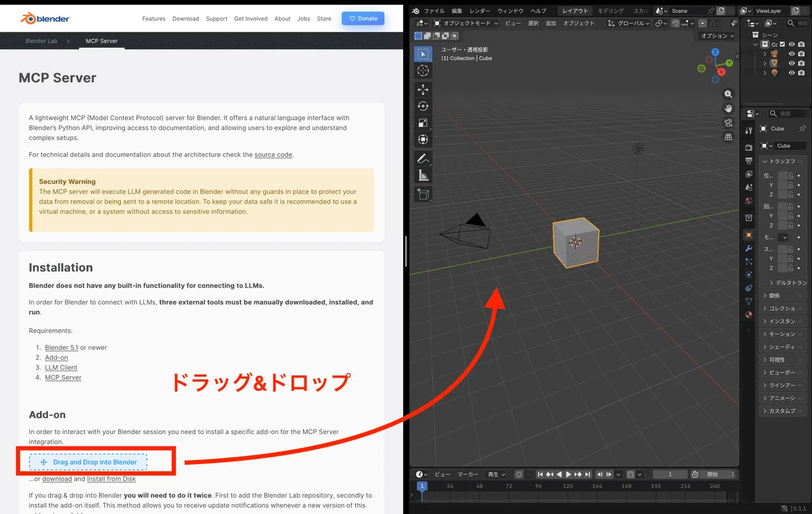Select the Scale tool in Blender toolbar
This screenshot has height=514, width=812.
tap(423, 123)
